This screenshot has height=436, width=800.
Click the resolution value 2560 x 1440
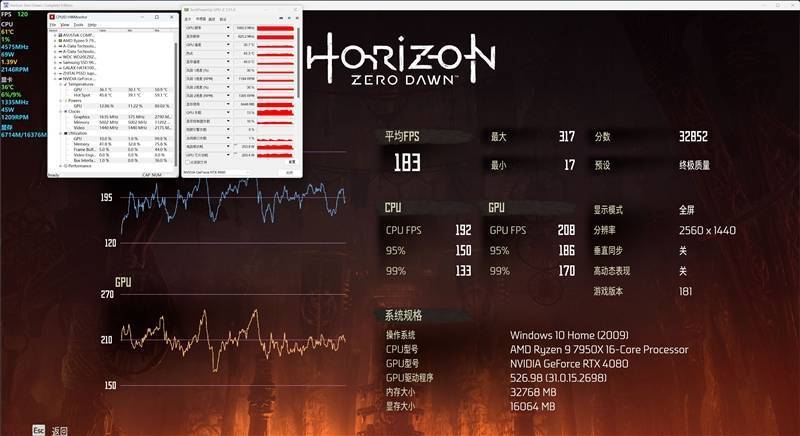pyautogui.click(x=707, y=230)
